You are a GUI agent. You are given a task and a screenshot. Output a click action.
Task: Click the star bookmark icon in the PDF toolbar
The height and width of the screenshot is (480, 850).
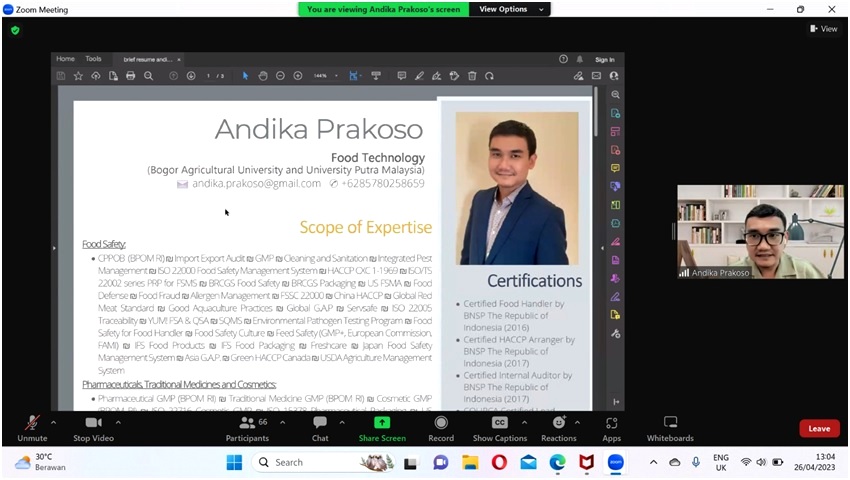click(x=78, y=76)
